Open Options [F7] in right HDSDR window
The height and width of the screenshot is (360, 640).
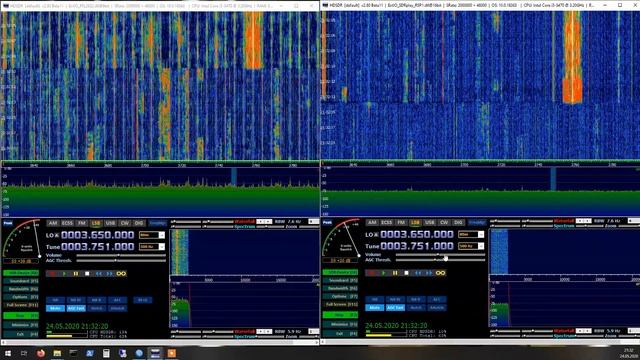click(x=340, y=296)
